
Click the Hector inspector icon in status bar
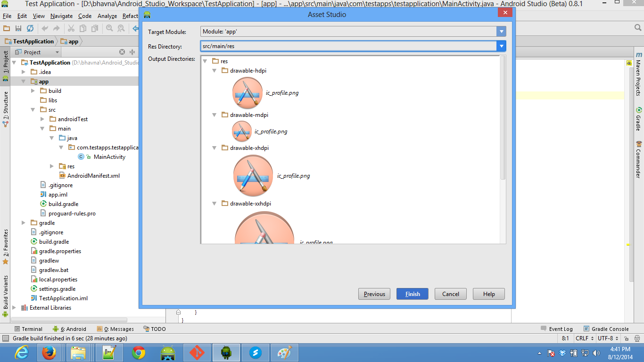point(636,338)
